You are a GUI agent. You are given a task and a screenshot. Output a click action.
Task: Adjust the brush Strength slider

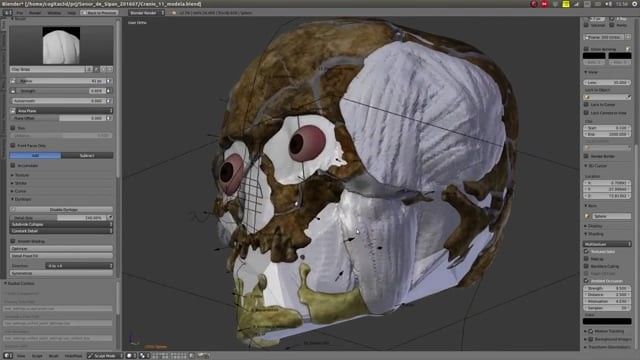pos(61,91)
